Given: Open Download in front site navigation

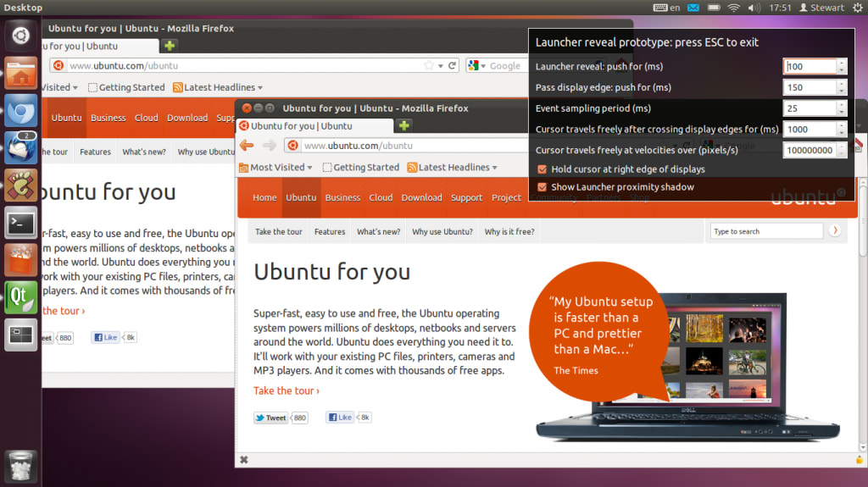Looking at the screenshot, I should pyautogui.click(x=422, y=197).
